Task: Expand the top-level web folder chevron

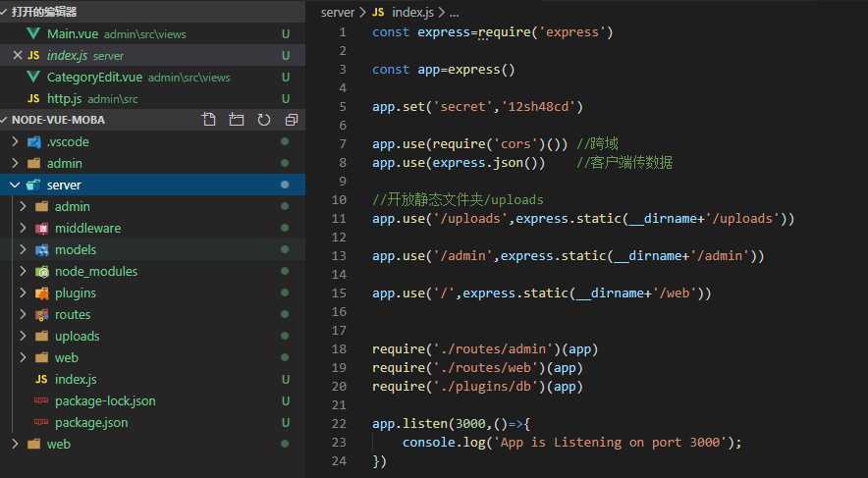Action: (15, 444)
